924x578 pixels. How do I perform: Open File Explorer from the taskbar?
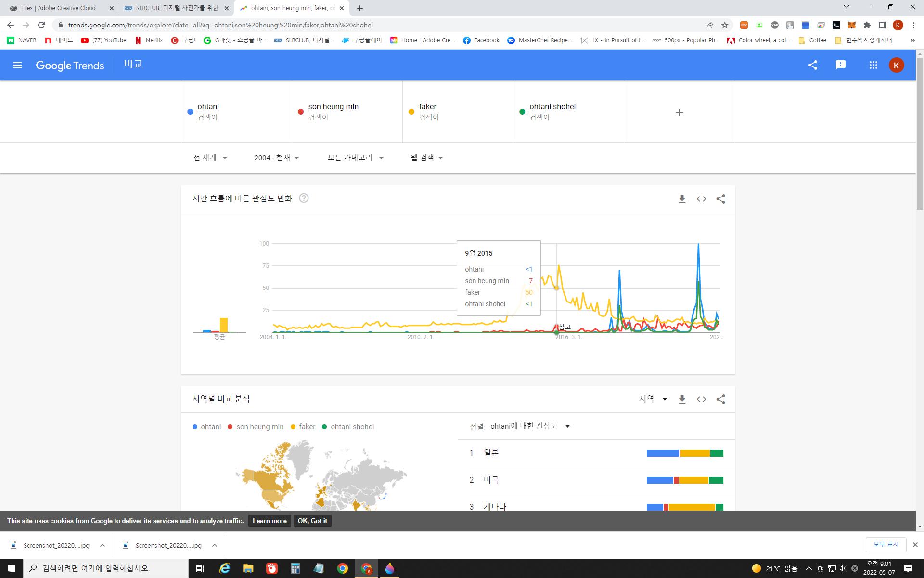pyautogui.click(x=248, y=568)
